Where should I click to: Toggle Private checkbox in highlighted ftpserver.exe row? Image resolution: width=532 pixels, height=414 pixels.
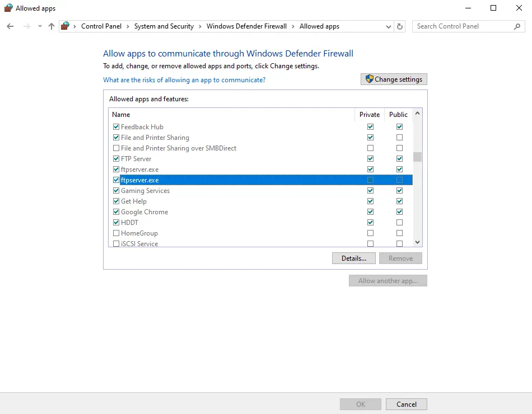(x=370, y=180)
